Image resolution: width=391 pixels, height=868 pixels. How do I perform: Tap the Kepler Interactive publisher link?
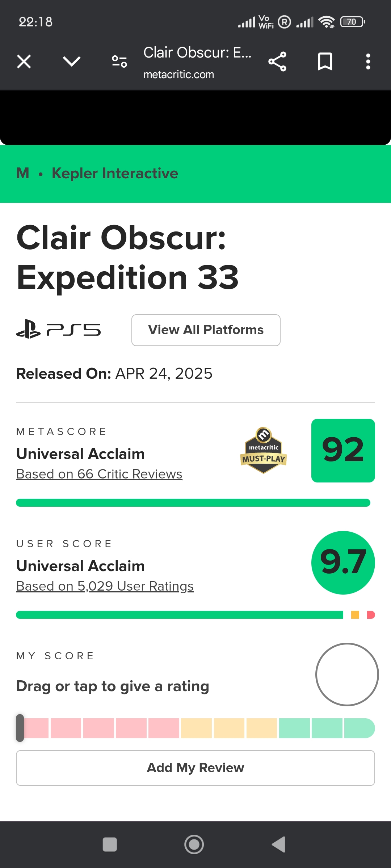point(115,173)
